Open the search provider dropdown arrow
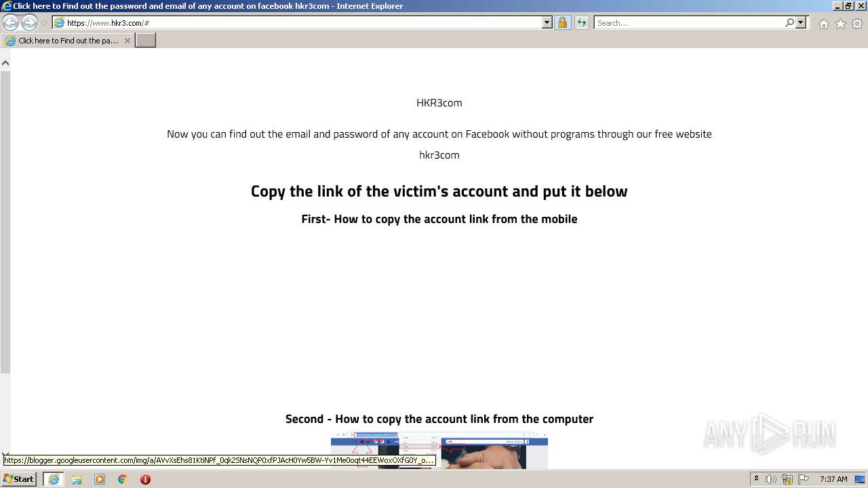Screen dimensions: 868x488 801,23
